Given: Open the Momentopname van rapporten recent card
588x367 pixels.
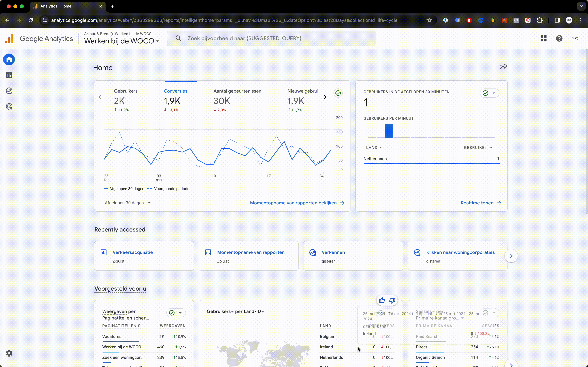Looking at the screenshot, I should coord(248,256).
